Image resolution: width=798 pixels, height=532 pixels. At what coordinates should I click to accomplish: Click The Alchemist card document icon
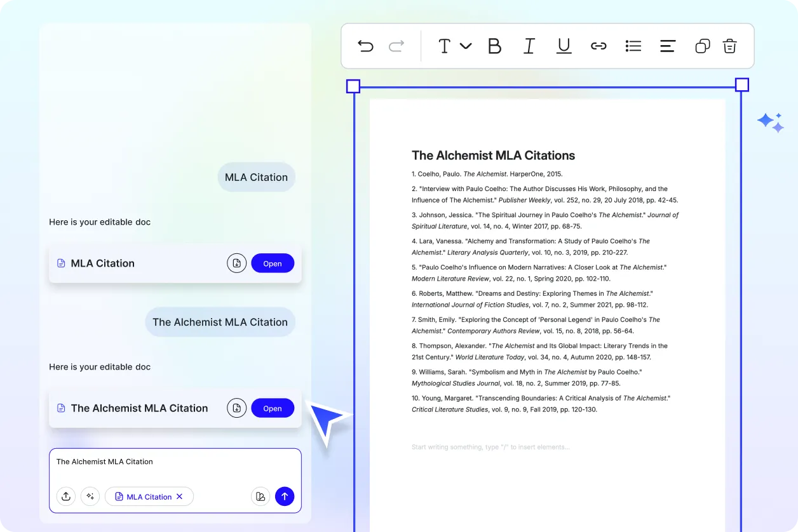[x=62, y=408]
